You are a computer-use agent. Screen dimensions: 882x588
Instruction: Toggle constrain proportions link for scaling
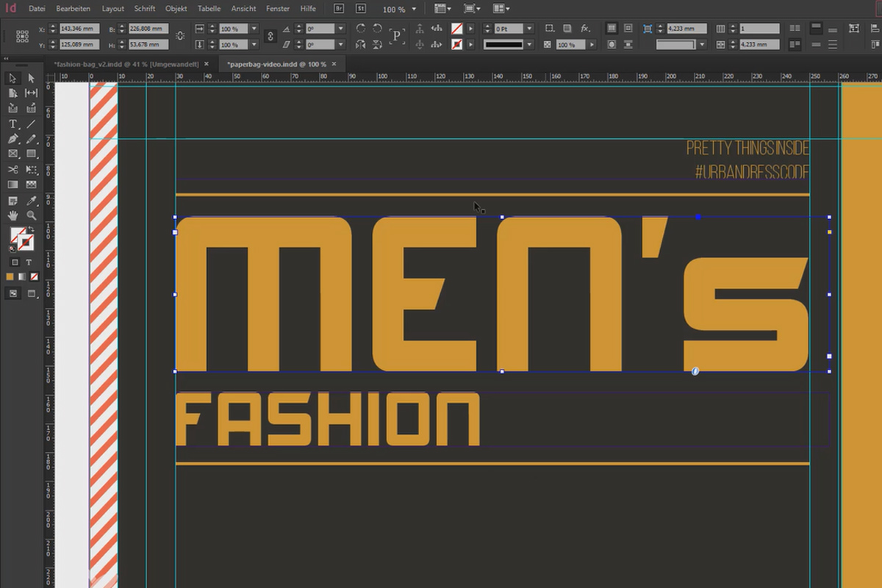270,36
